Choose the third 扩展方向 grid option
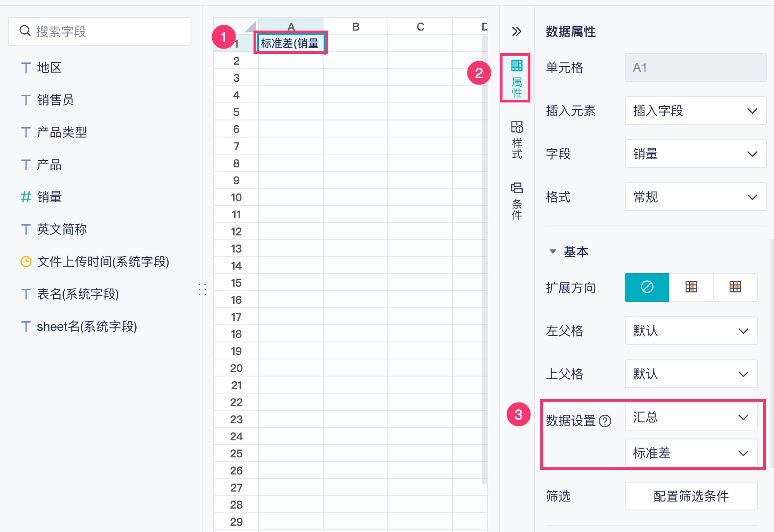This screenshot has height=532, width=774. click(735, 287)
